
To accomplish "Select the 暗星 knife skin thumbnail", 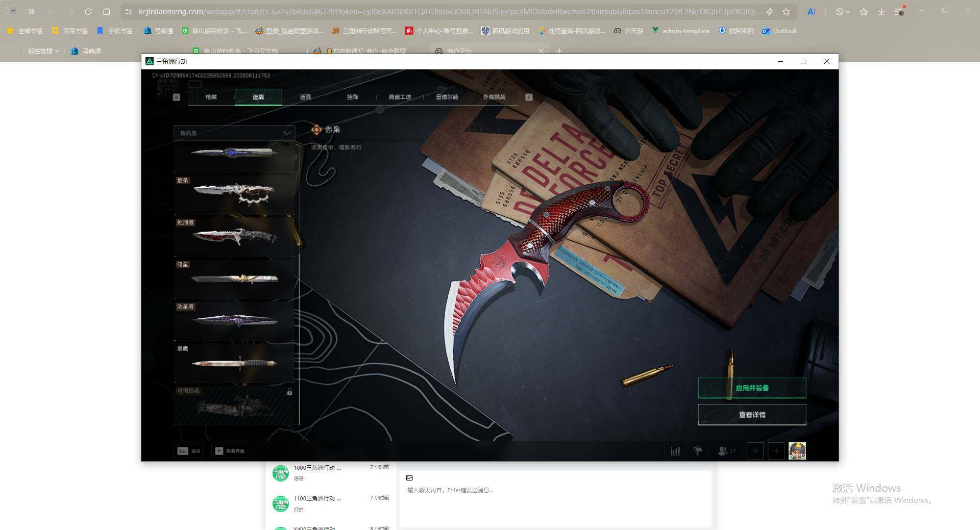I will 234,279.
